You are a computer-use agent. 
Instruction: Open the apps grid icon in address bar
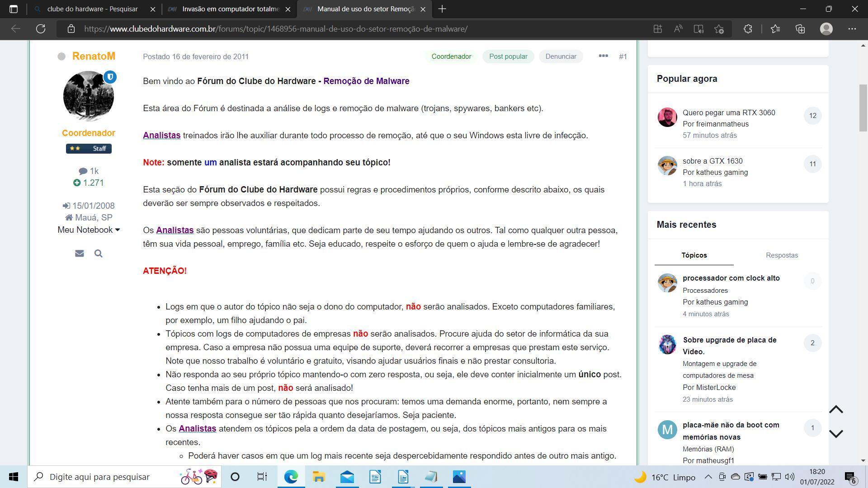click(658, 28)
